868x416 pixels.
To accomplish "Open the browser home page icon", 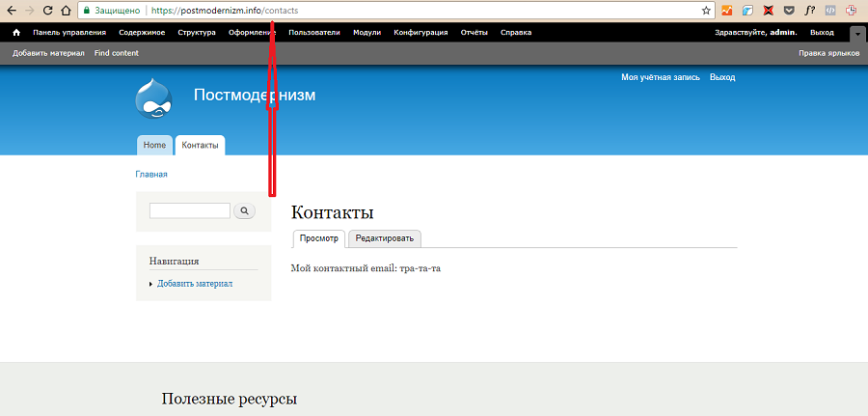I will pos(66,10).
